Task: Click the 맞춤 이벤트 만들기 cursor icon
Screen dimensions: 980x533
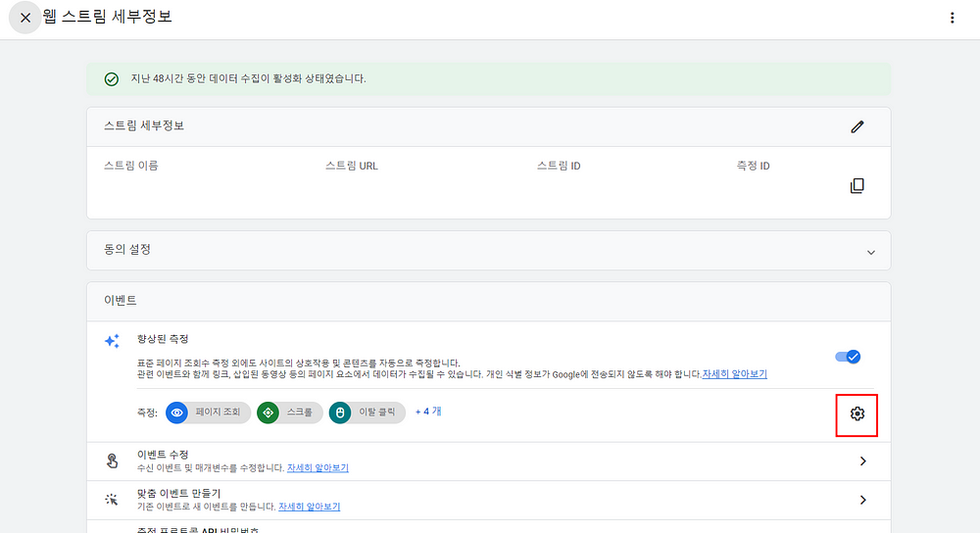Action: tap(112, 500)
